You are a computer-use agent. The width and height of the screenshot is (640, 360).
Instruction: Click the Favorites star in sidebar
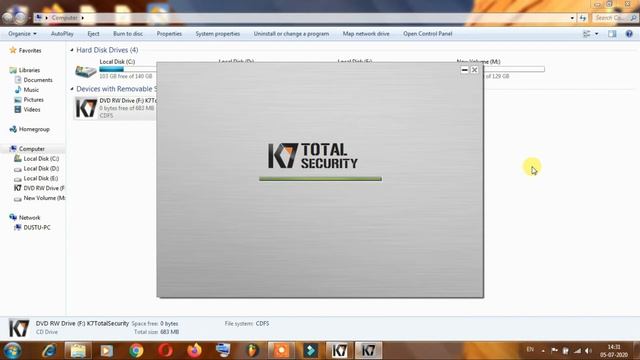coord(13,50)
